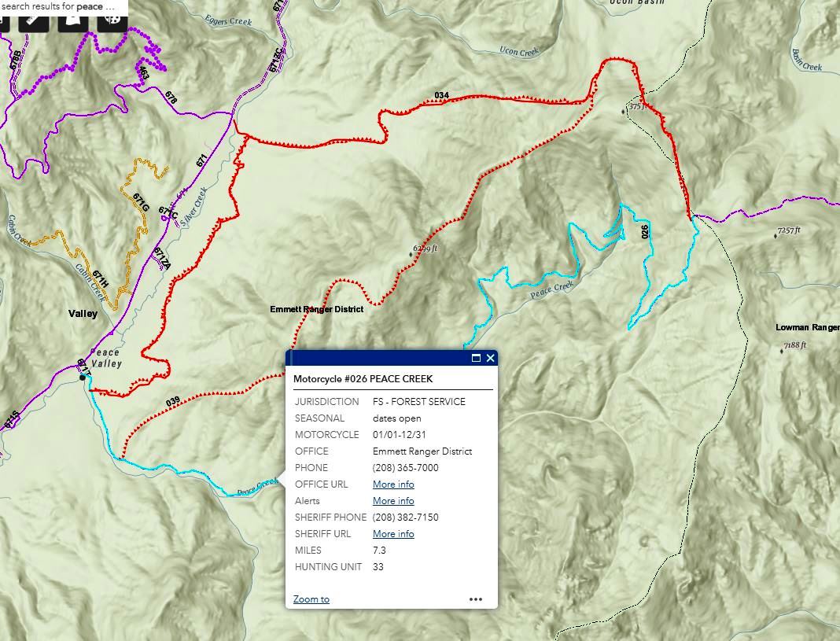Click the toolbar icon left of the palette icon
This screenshot has height=641, width=840.
(75, 18)
